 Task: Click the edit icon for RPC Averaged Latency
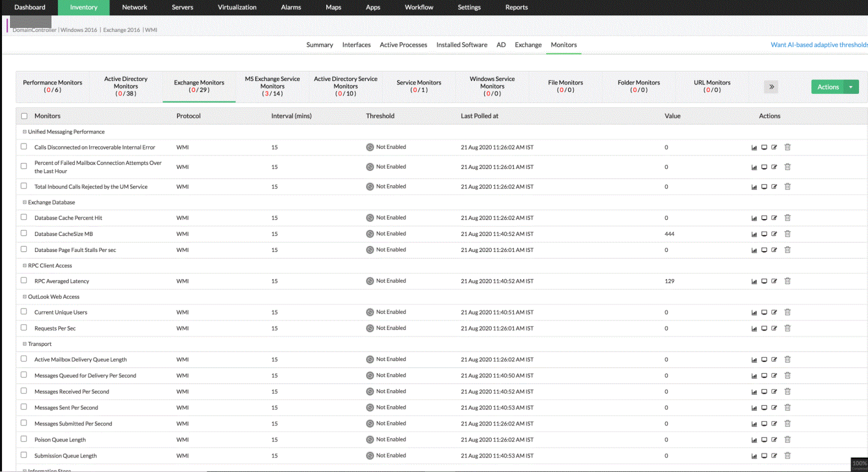[x=774, y=281]
